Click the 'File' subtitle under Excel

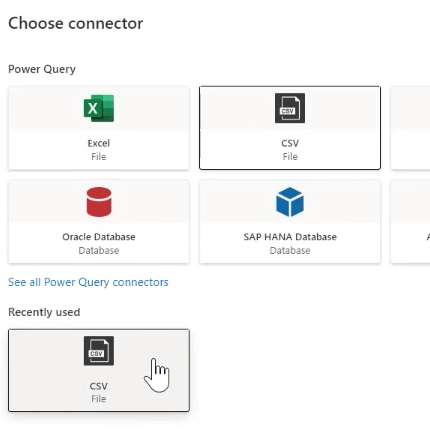click(x=99, y=157)
